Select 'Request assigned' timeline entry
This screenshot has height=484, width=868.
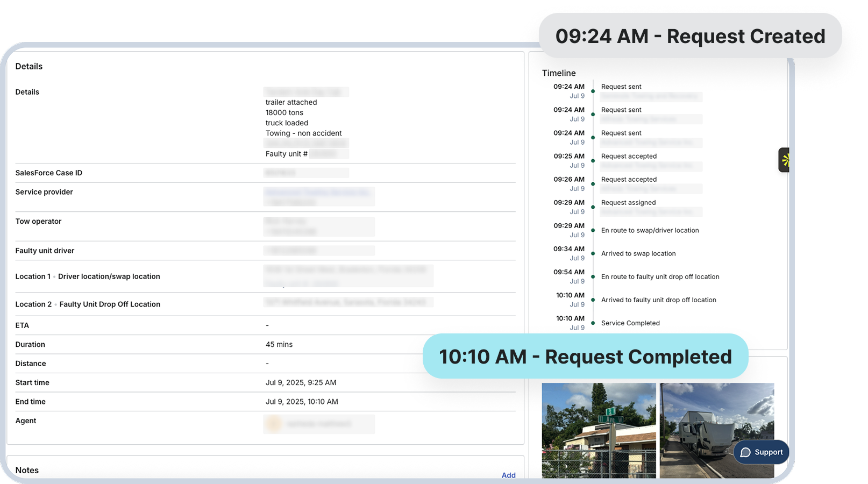[628, 203]
